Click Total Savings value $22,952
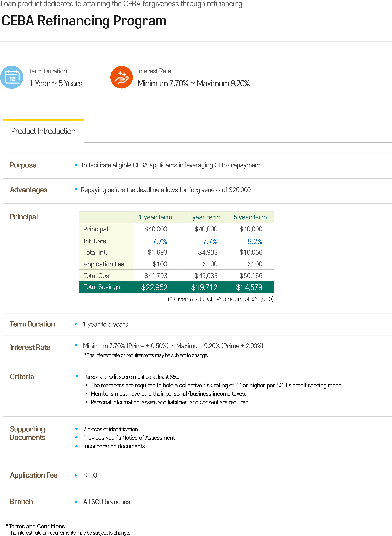 [x=154, y=287]
